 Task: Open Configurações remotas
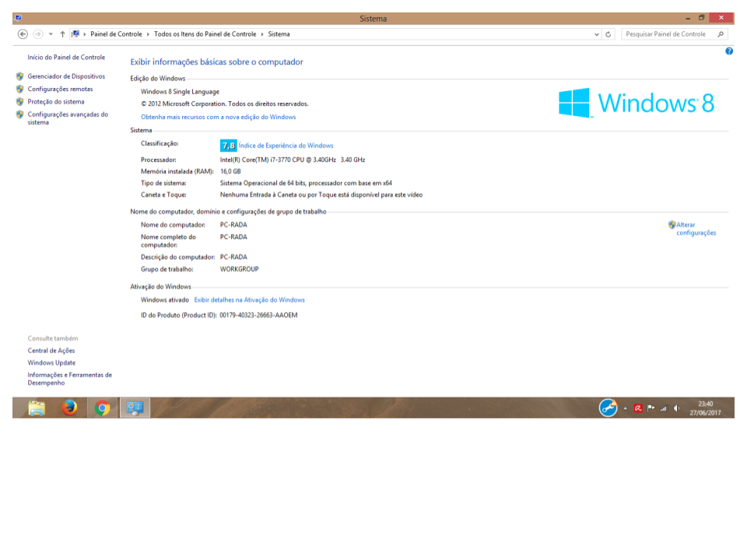click(60, 89)
